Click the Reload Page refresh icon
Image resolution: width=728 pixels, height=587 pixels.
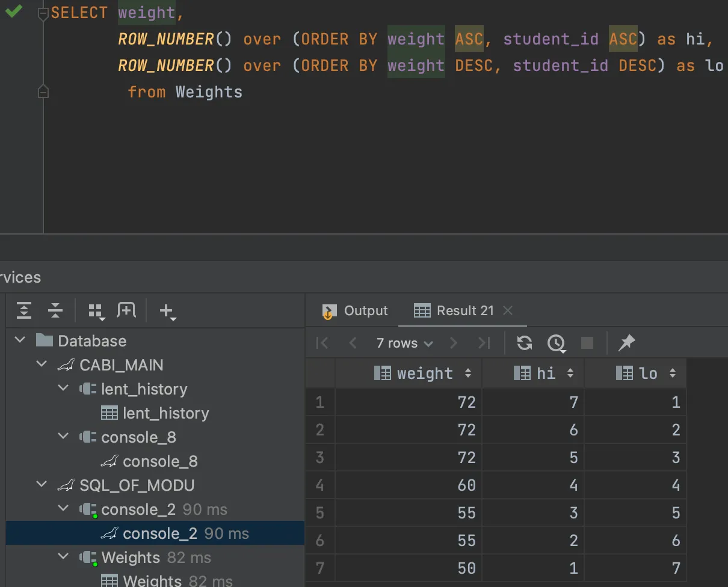[x=525, y=343]
